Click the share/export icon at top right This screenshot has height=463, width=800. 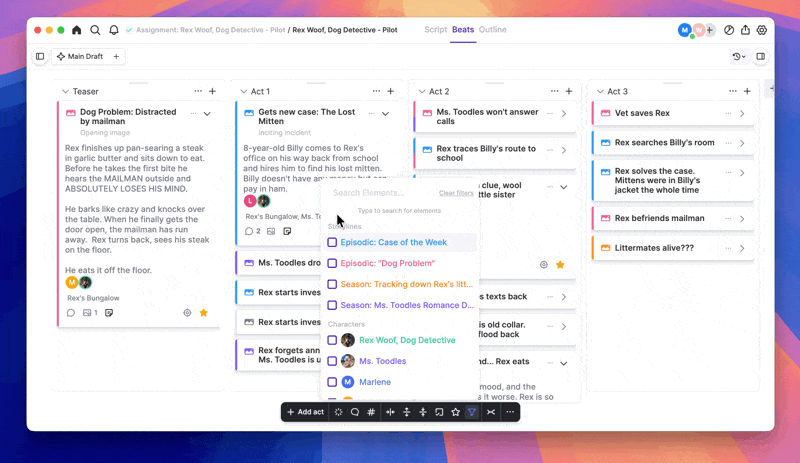click(x=745, y=30)
